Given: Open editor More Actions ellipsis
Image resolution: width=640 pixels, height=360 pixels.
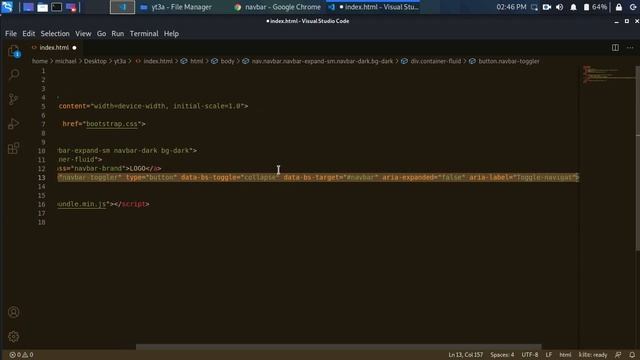Looking at the screenshot, I should tap(630, 48).
